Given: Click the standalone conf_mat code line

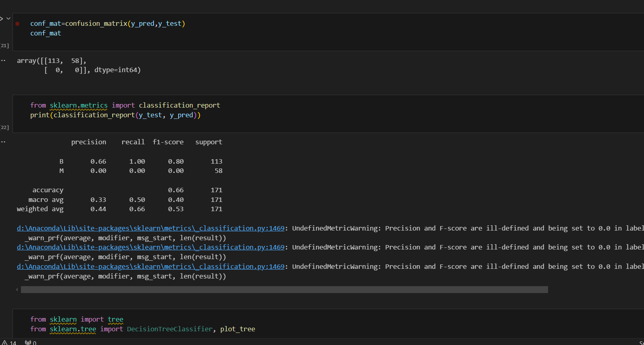Looking at the screenshot, I should (46, 33).
